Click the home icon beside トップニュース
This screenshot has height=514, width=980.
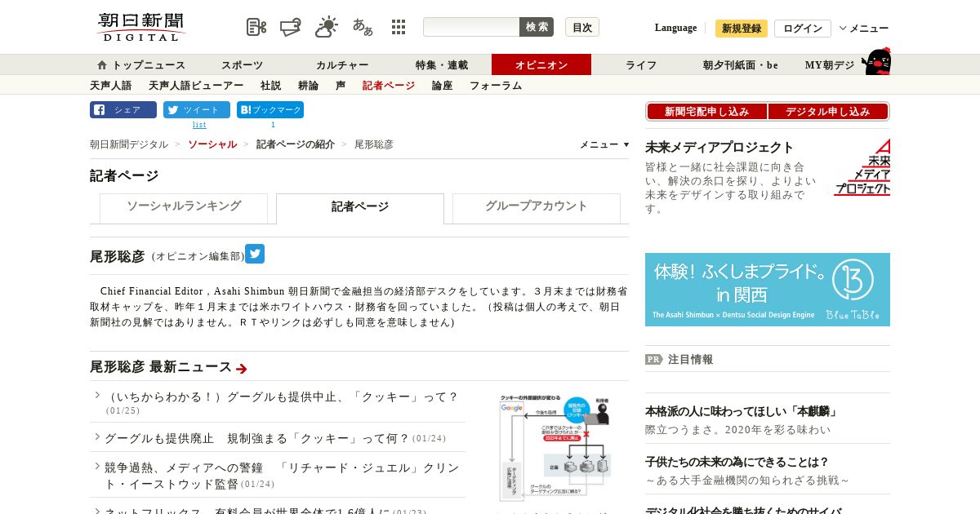pyautogui.click(x=102, y=65)
